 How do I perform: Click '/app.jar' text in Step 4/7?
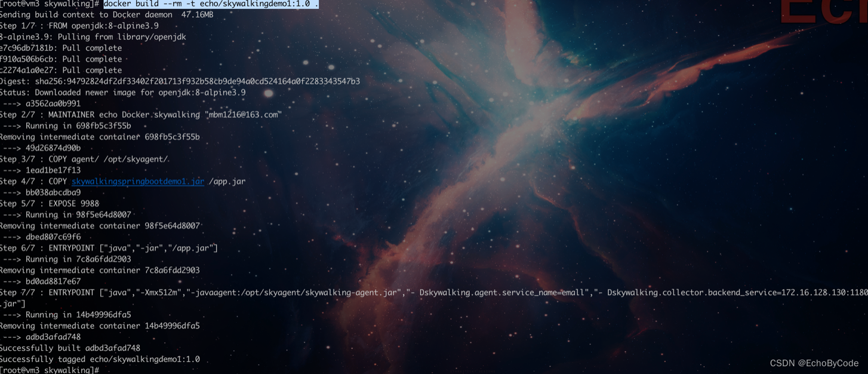(x=227, y=181)
